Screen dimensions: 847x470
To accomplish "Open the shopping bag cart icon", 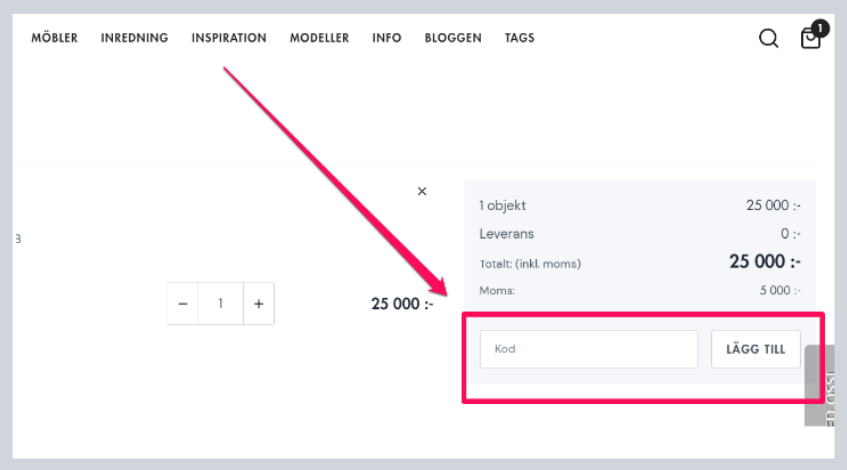I will (810, 39).
